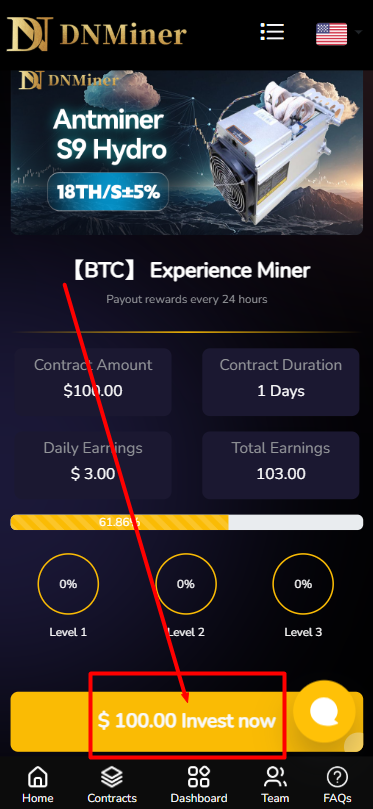Click the Contract Amount $100.00 card
This screenshot has width=373, height=809.
coord(93,382)
